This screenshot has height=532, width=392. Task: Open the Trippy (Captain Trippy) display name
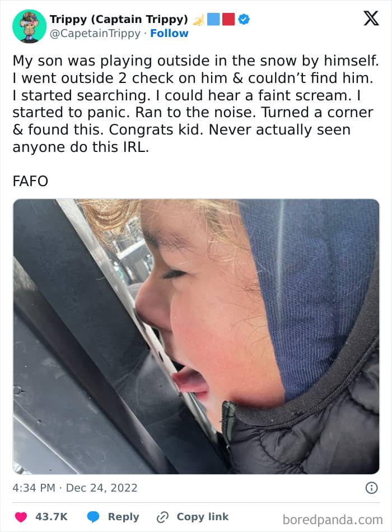pyautogui.click(x=119, y=19)
